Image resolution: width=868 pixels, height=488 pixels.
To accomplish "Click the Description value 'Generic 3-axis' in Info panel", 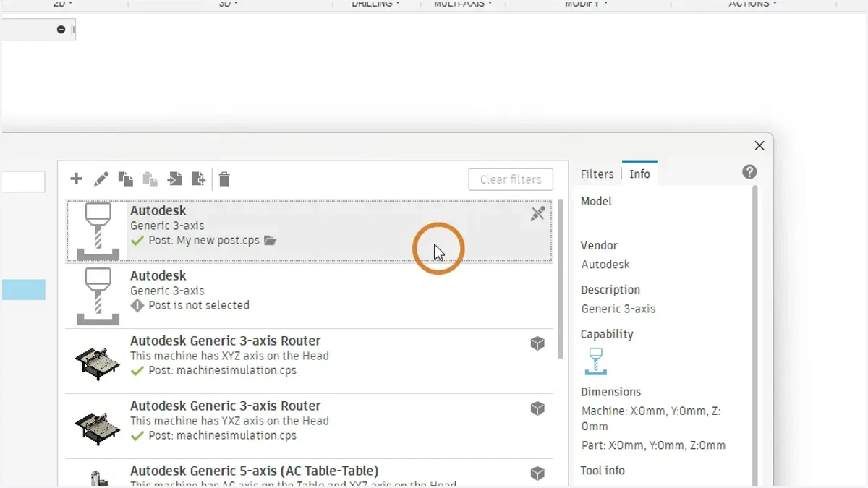I will pyautogui.click(x=618, y=309).
